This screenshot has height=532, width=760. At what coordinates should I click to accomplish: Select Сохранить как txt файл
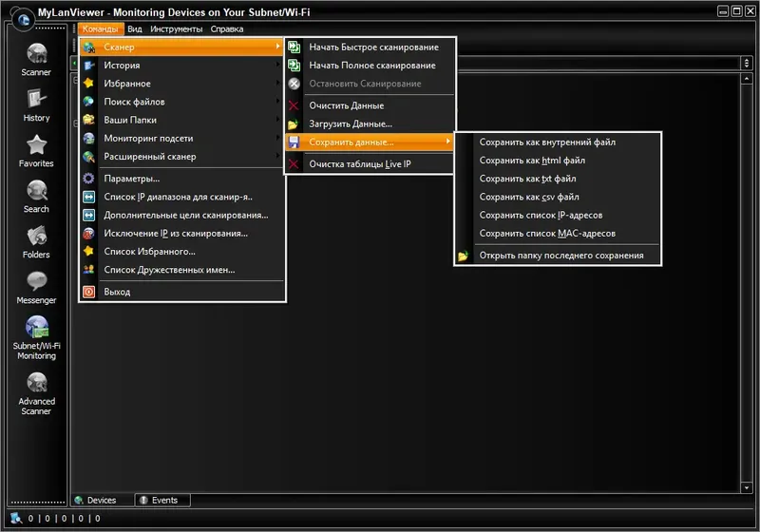558,179
